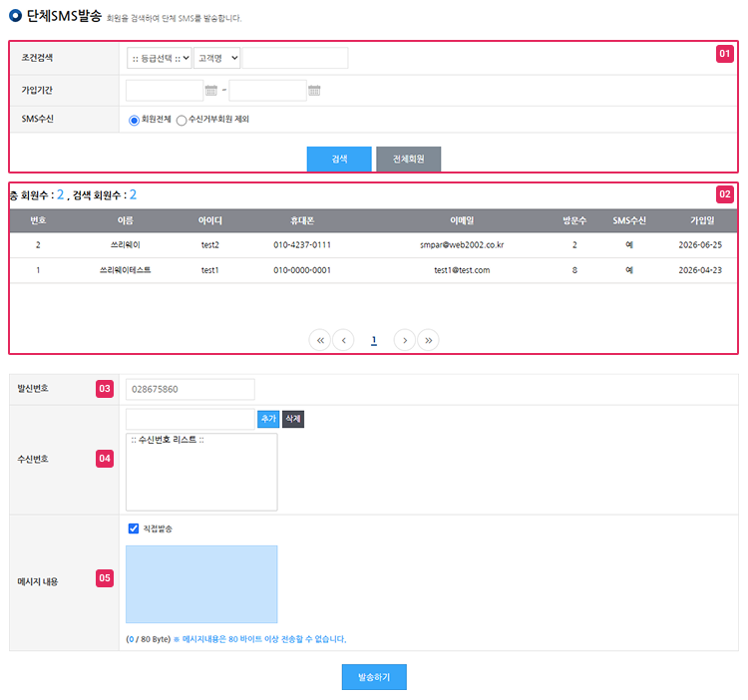Open the 등급선택 dropdown

click(160, 58)
